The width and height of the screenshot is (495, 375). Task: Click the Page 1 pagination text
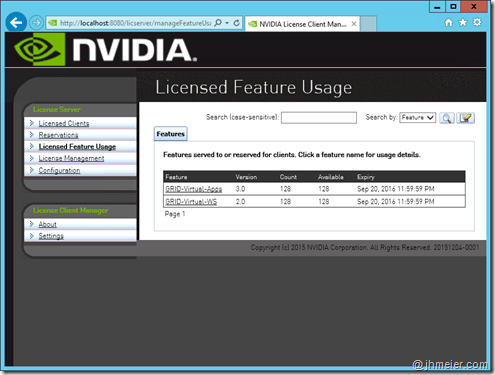pyautogui.click(x=175, y=214)
